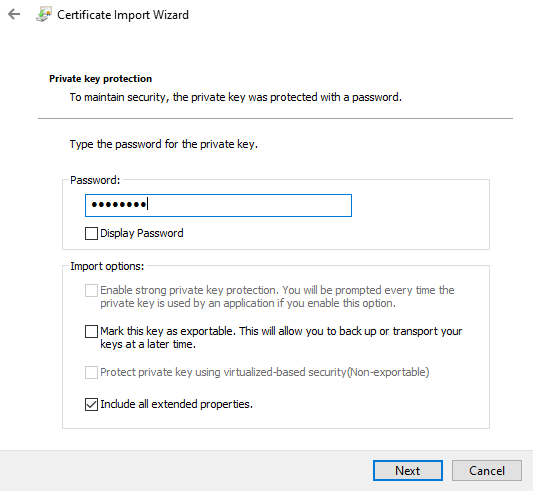Click Enable strong private key protection checkbox
Image resolution: width=533 pixels, height=491 pixels.
click(x=91, y=290)
